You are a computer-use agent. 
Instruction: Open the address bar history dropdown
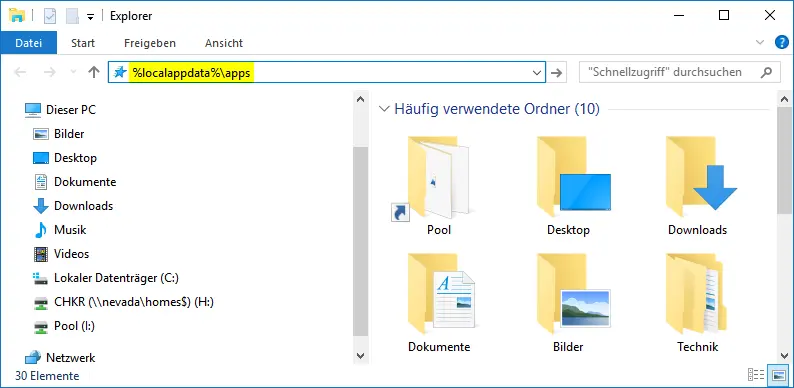tap(537, 73)
